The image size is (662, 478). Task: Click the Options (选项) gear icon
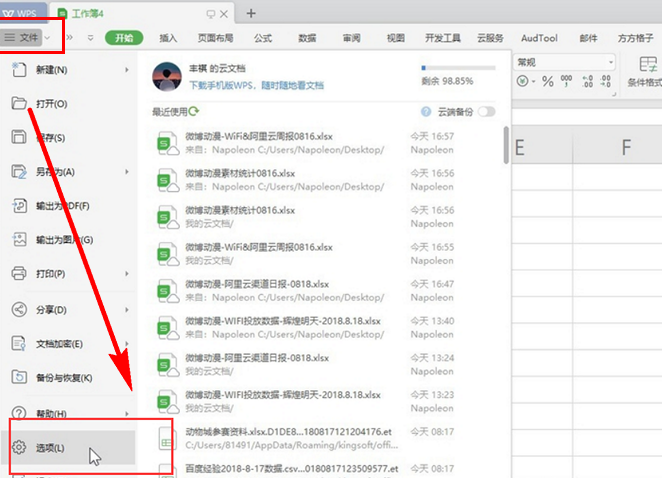(x=19, y=447)
